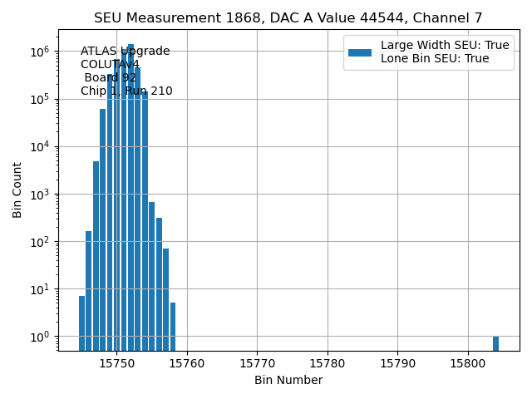
Task: Click the 'Bin Count' y-axis label
Action: 17,190
